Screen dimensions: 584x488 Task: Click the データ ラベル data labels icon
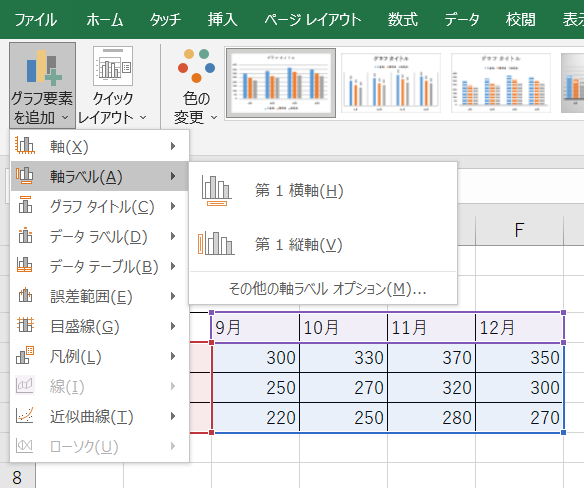25,235
